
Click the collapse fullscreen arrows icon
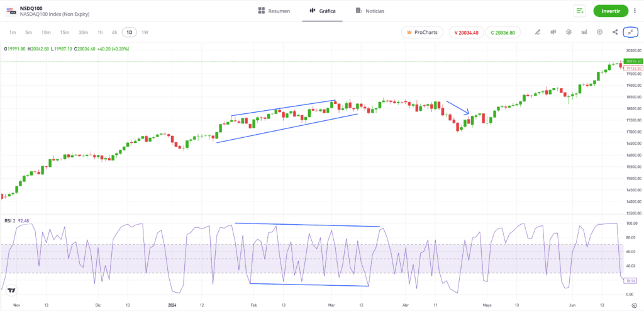(630, 32)
